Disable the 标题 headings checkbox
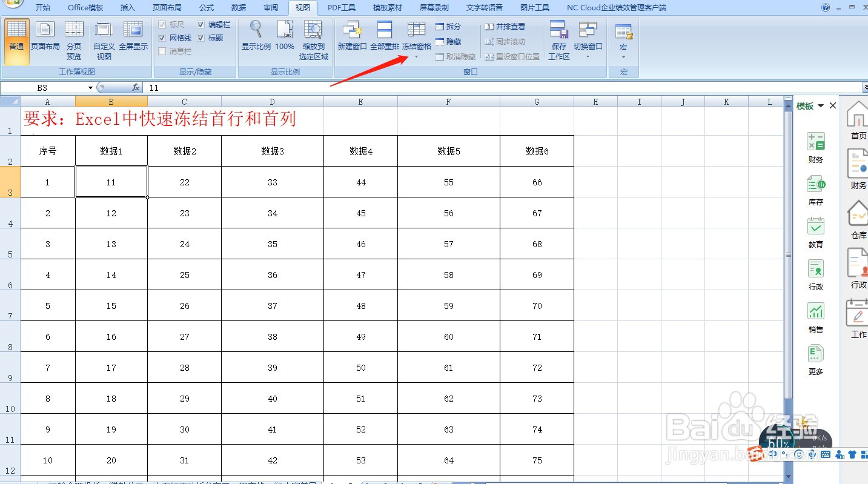 pos(202,38)
